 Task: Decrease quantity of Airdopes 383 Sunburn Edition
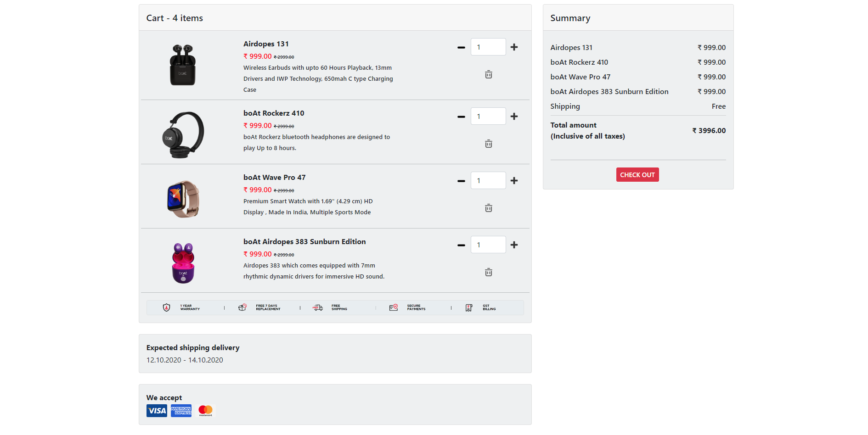point(461,245)
